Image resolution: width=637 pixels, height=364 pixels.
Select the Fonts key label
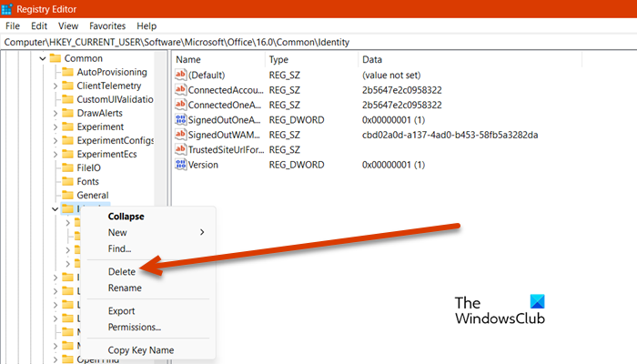tap(87, 182)
